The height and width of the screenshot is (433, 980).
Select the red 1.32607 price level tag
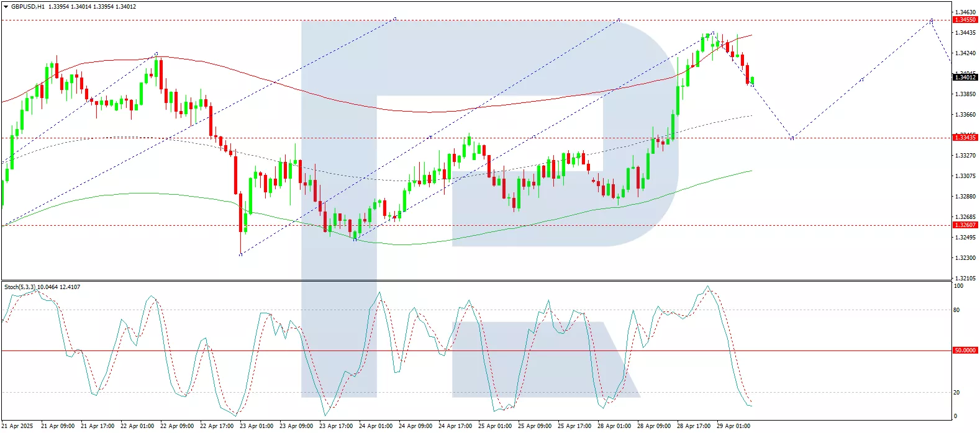click(964, 225)
